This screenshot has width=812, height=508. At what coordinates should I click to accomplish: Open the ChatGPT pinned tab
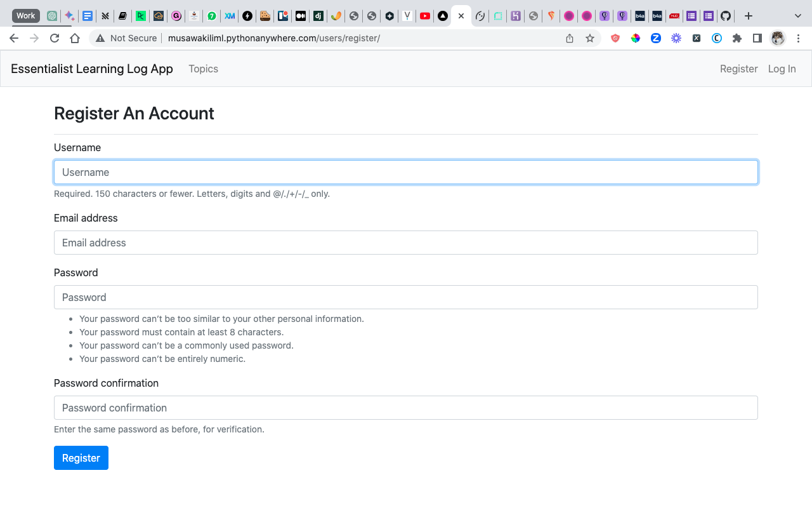pos(51,15)
